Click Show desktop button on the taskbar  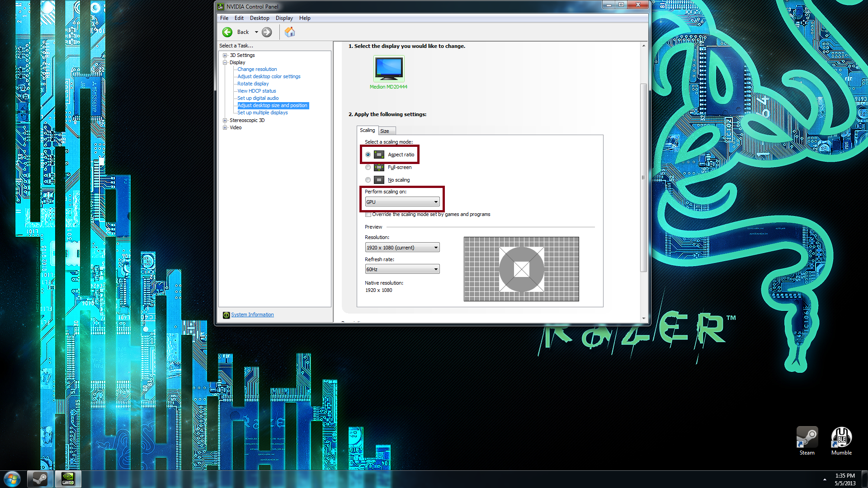(865, 479)
